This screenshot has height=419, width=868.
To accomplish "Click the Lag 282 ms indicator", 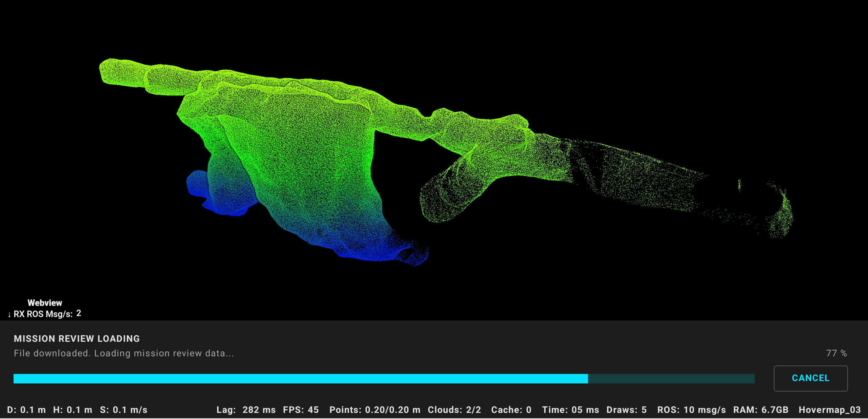I will point(246,410).
